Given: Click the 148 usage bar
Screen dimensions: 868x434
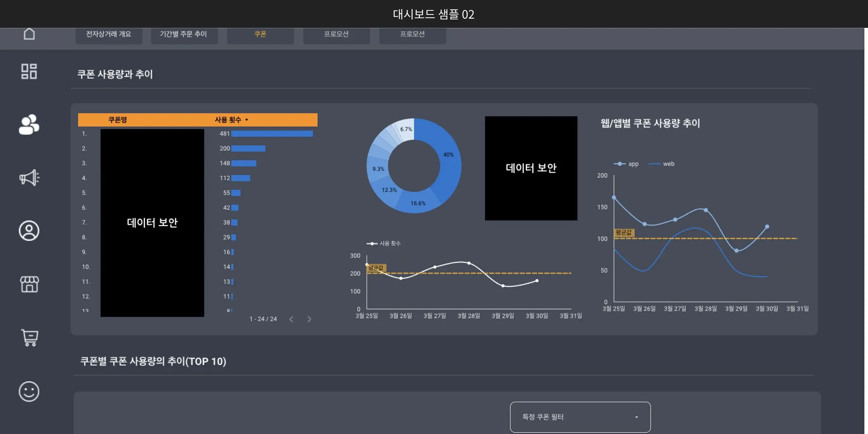Looking at the screenshot, I should pyautogui.click(x=244, y=163).
